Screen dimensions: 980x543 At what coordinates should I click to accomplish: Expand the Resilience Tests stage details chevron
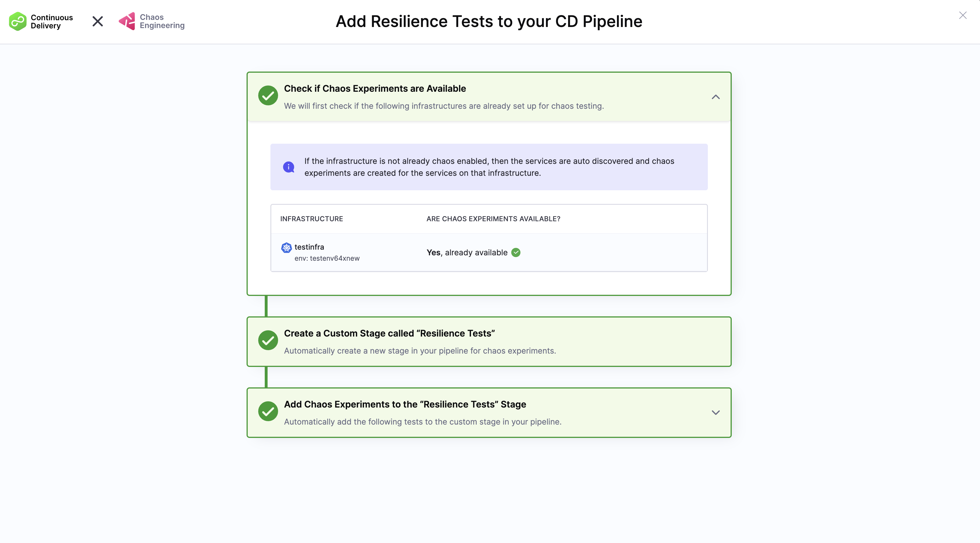[716, 412]
